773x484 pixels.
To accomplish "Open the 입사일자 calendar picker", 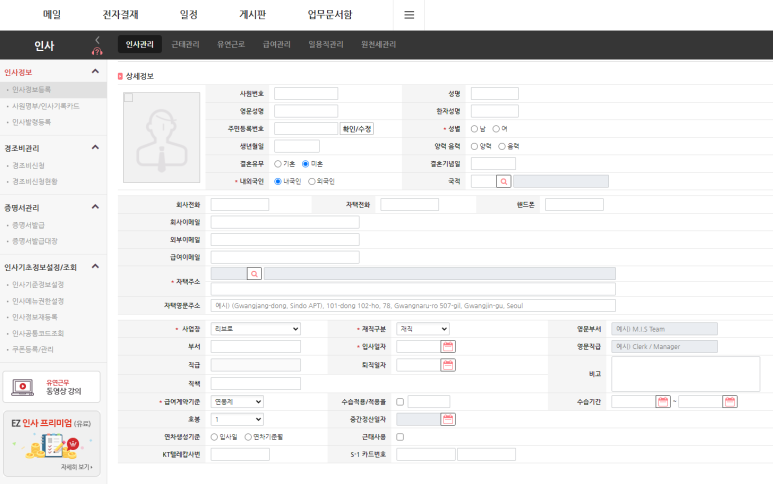I will tap(448, 346).
